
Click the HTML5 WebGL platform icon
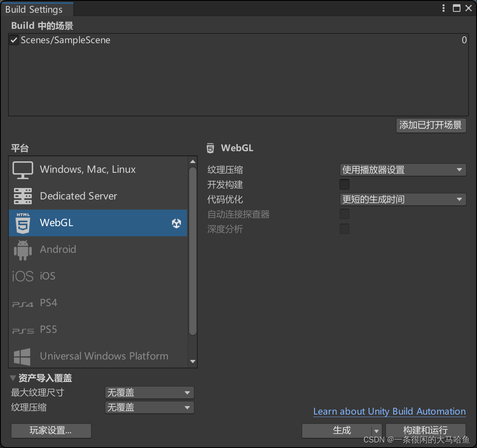click(23, 223)
